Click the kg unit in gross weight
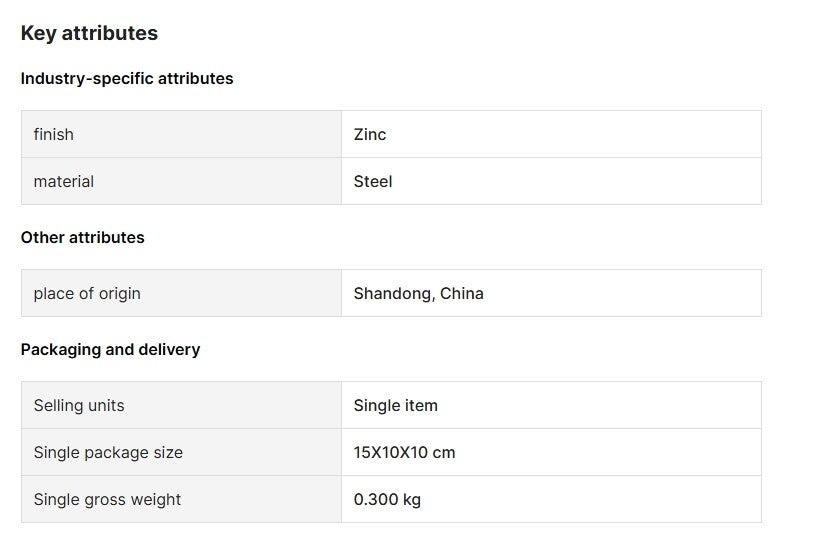The height and width of the screenshot is (545, 821). [412, 499]
